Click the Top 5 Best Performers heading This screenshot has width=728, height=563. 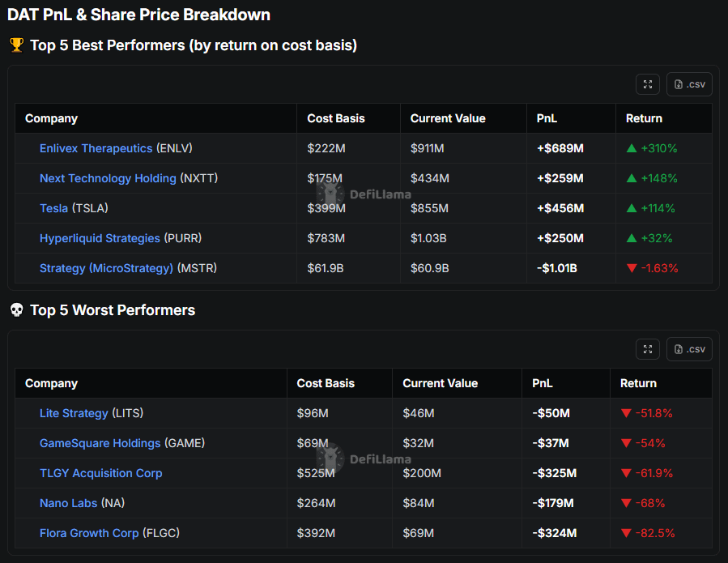(194, 45)
